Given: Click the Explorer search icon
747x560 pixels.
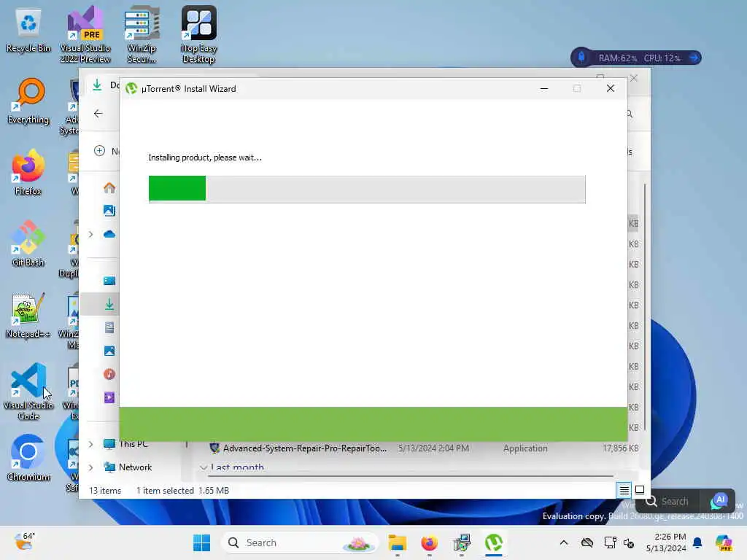Looking at the screenshot, I should coord(630,114).
